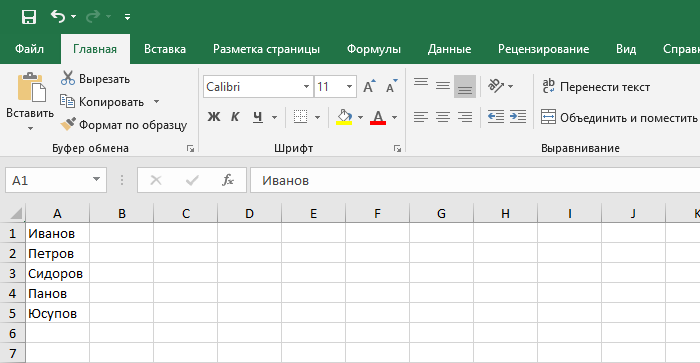Align cell text right icon
Image resolution: width=700 pixels, height=363 pixels.
pos(465,117)
